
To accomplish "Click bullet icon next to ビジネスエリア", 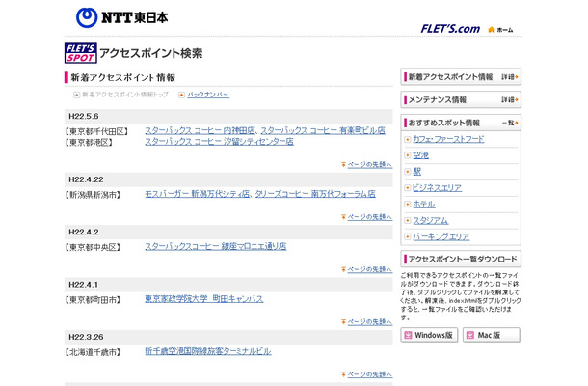I will tap(407, 188).
